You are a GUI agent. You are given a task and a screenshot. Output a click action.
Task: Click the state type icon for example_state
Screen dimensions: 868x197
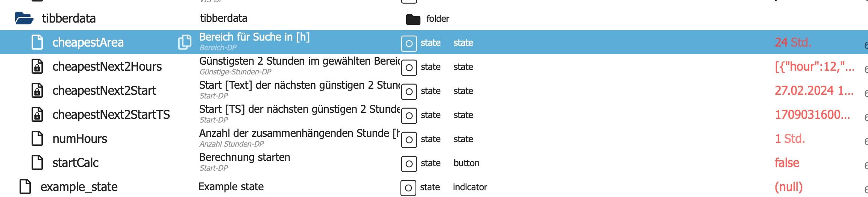tap(408, 188)
